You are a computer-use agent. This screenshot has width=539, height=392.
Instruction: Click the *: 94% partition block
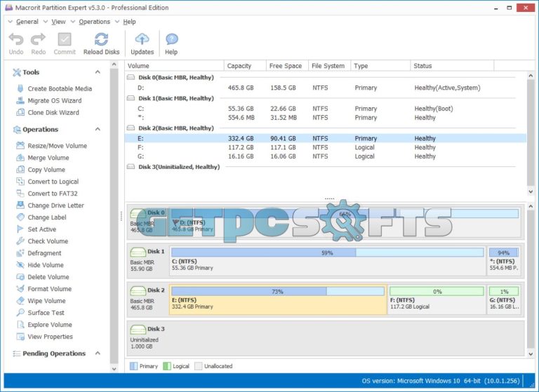[x=504, y=259]
